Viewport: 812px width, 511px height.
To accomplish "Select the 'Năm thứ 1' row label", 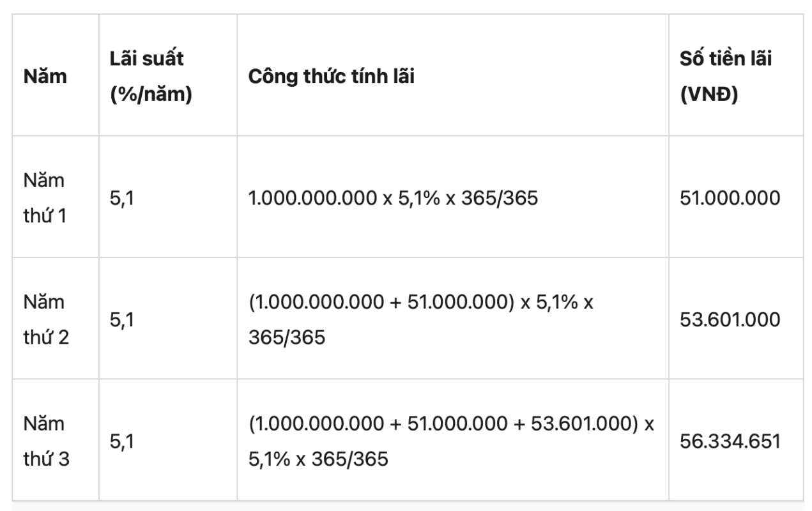I will coord(45,198).
